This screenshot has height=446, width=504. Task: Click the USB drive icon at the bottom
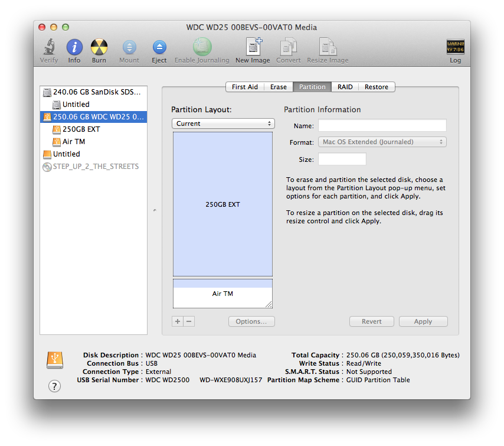[55, 360]
